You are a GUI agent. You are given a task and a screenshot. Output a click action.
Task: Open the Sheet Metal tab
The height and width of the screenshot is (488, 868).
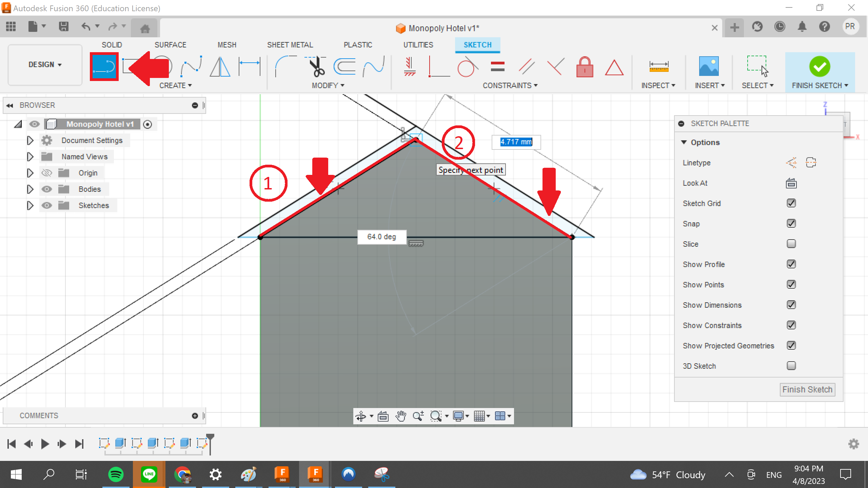290,44
